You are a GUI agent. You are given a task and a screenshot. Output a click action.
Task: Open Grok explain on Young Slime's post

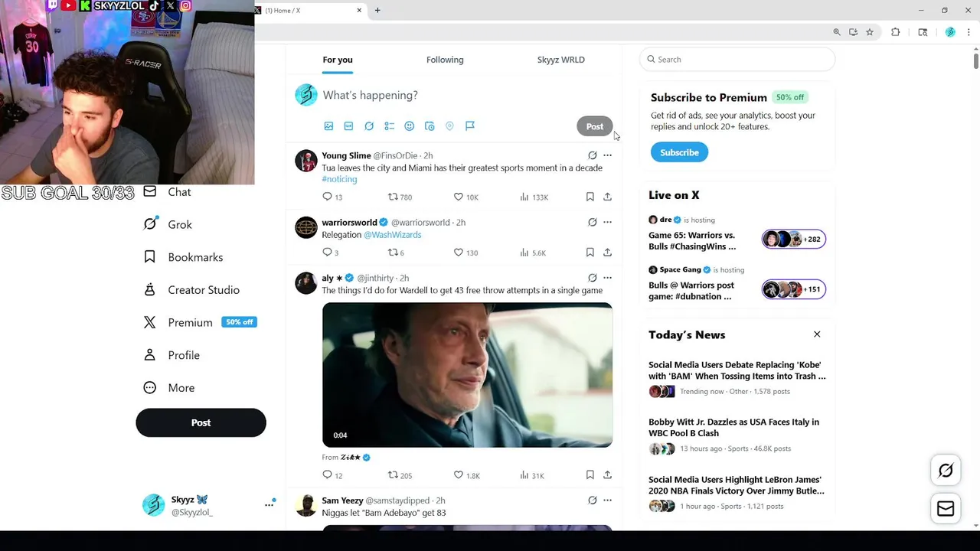point(592,155)
